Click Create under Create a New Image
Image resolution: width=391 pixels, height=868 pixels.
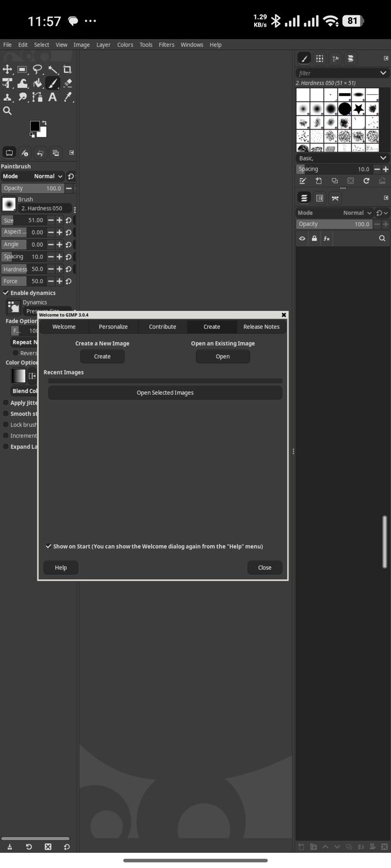pos(102,356)
